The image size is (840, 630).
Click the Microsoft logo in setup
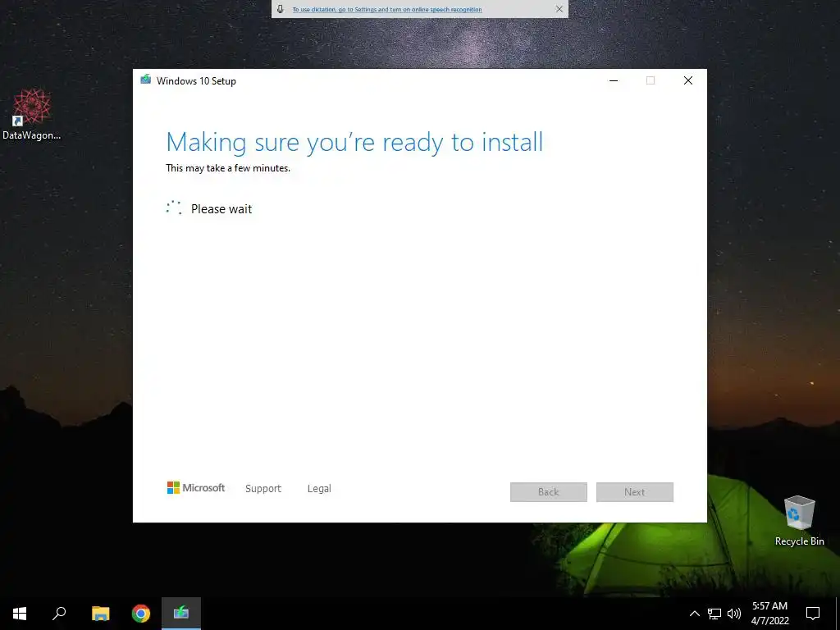point(196,487)
